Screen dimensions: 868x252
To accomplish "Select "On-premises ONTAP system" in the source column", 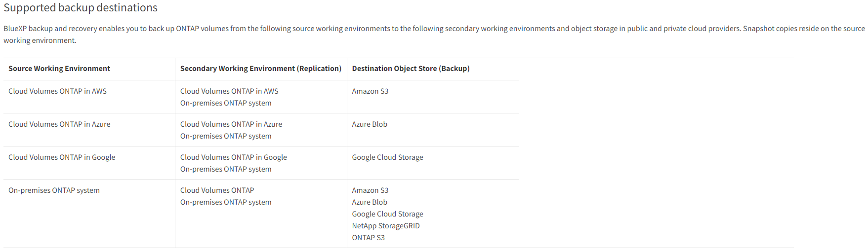I will [54, 190].
